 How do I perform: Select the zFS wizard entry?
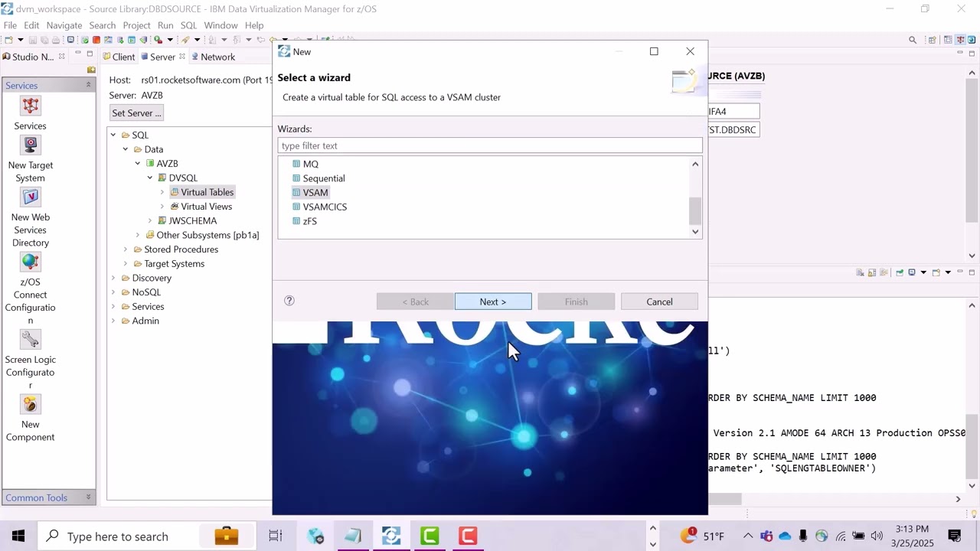[x=305, y=221]
